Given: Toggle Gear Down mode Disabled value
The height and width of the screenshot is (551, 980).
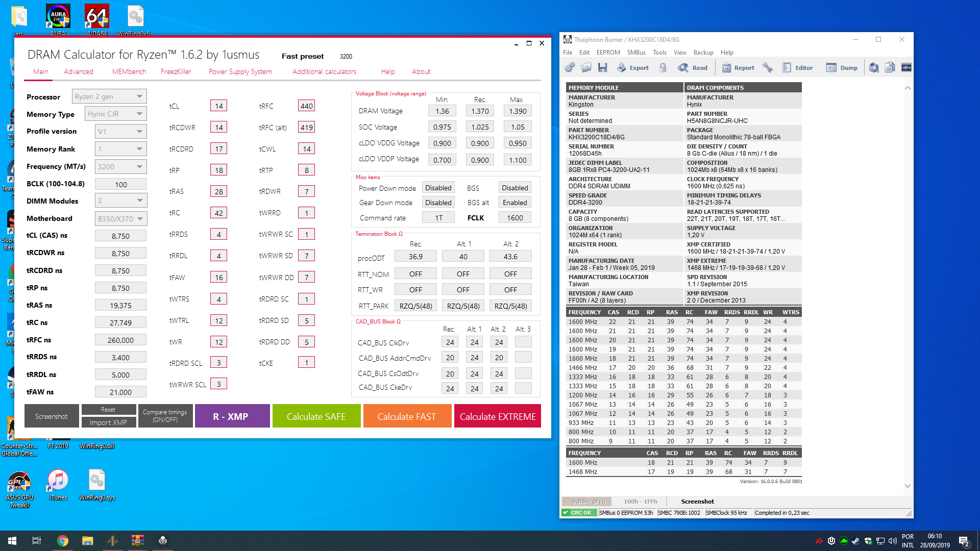Looking at the screenshot, I should click(438, 203).
